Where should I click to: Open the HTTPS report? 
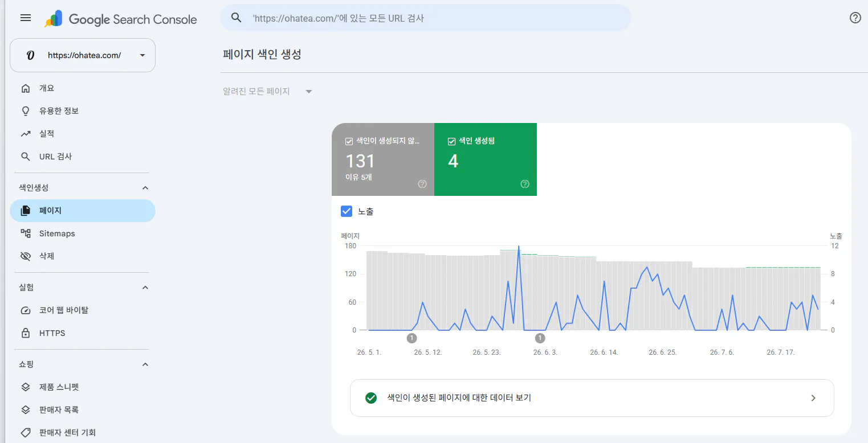point(83,333)
